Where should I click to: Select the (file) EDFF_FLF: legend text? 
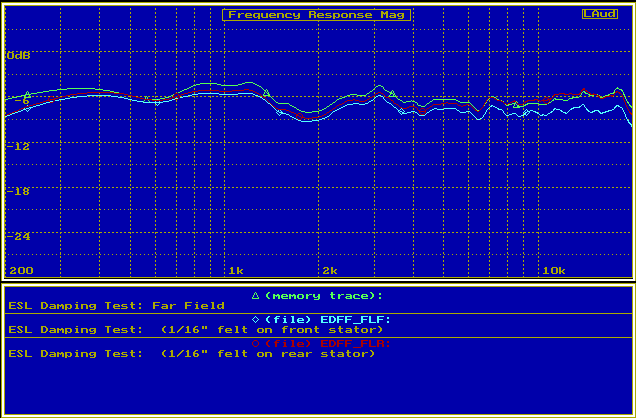tap(328, 319)
